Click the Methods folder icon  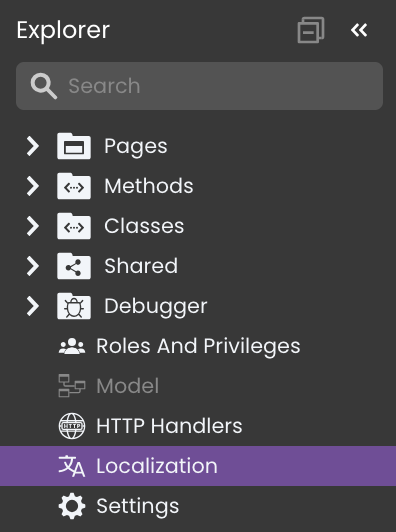pyautogui.click(x=74, y=186)
